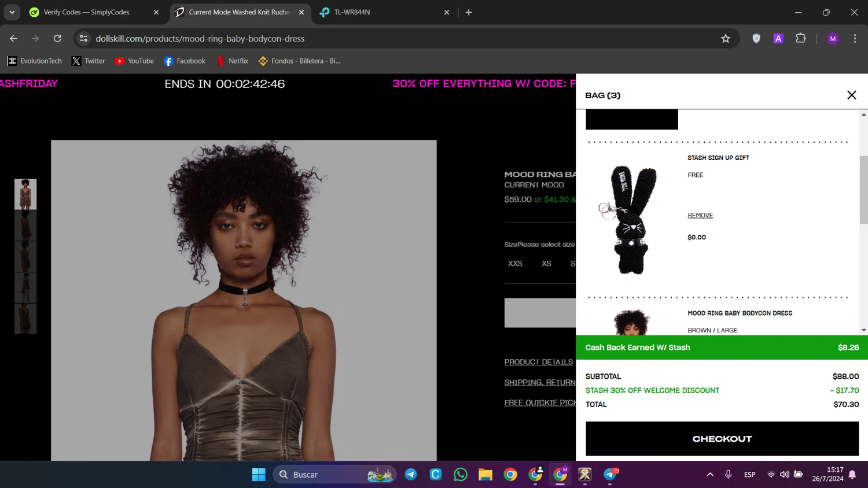Viewport: 868px width, 488px height.
Task: Close the bag panel with X
Action: coord(851,95)
